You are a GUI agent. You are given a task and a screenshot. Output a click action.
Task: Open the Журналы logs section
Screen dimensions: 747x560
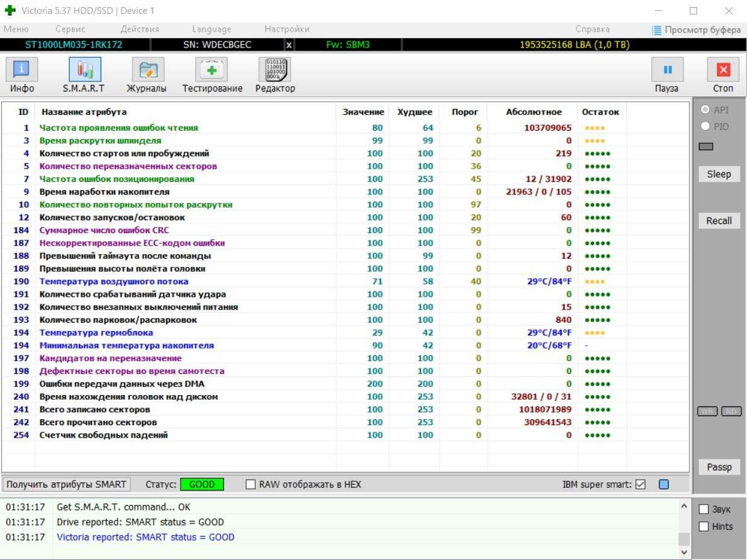[x=146, y=75]
